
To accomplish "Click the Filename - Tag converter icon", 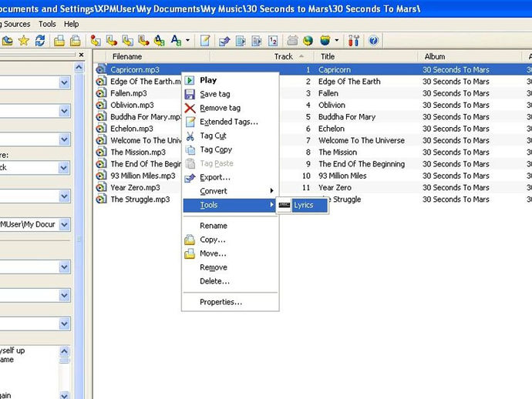I will (x=112, y=41).
